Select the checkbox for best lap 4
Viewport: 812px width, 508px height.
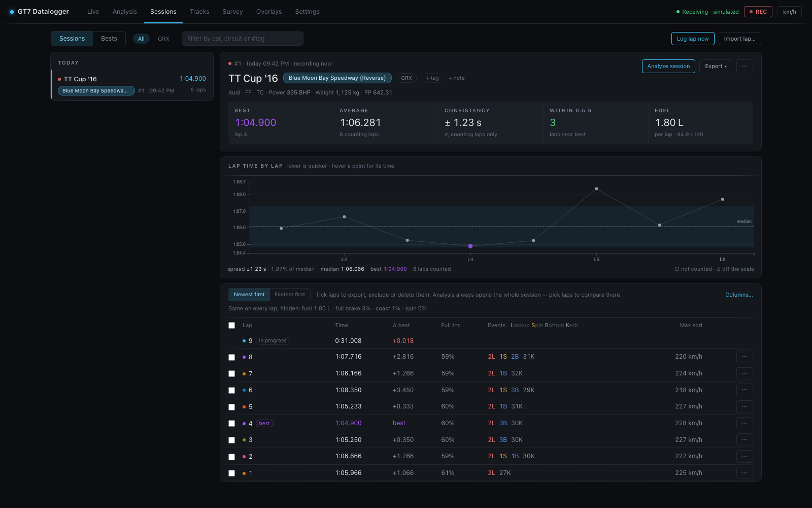232,424
